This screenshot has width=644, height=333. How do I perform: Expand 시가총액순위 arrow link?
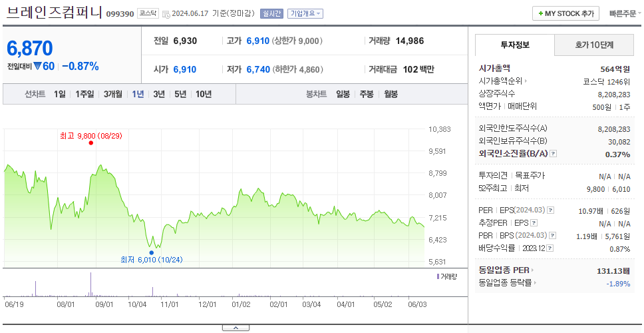click(x=526, y=81)
